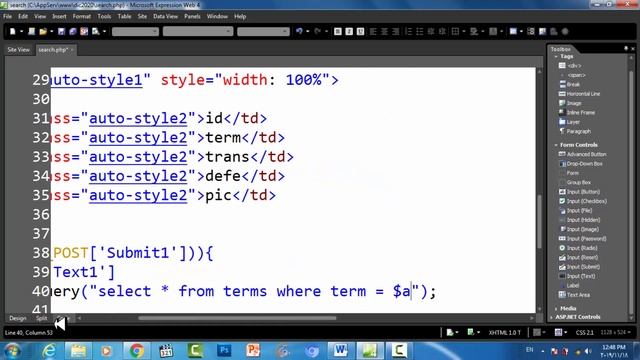Toggle Align Right formatting in toolbar
Viewport: 640px width, 360px height.
(x=395, y=31)
